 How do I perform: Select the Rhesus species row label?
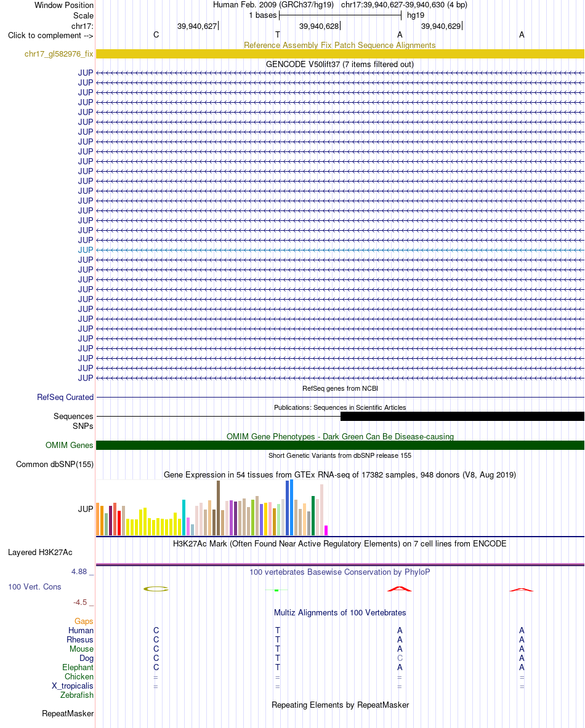point(80,640)
